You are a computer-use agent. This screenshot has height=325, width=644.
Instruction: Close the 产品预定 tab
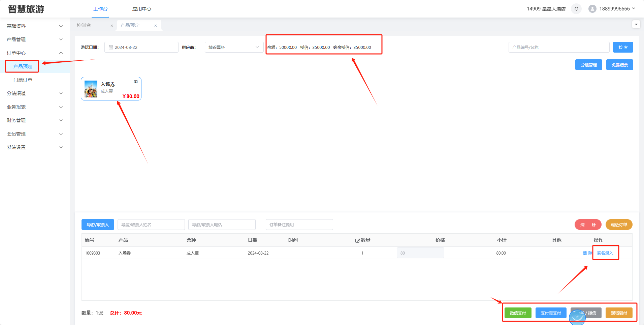156,26
